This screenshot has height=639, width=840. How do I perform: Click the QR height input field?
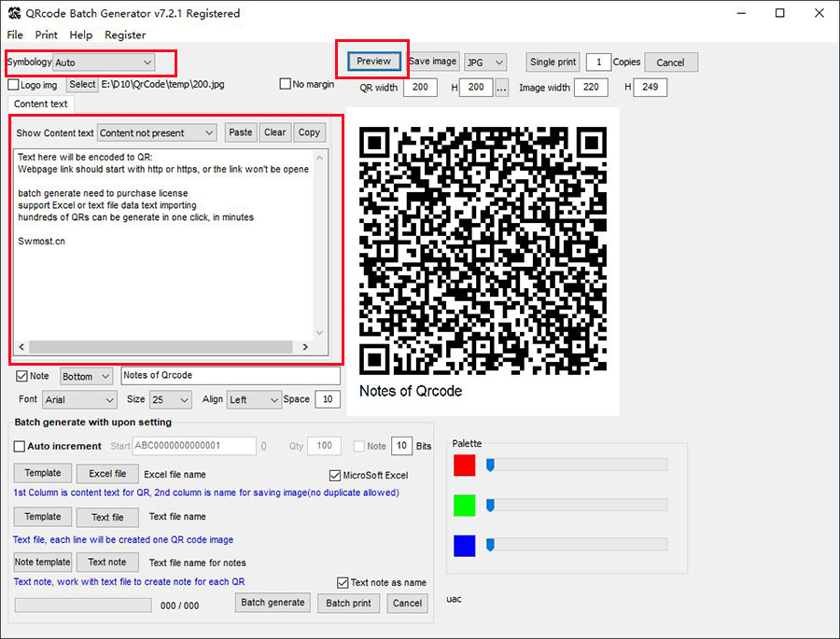point(476,87)
